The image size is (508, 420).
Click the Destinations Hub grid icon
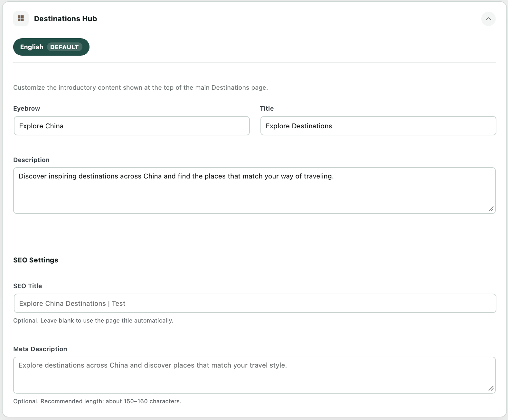click(x=21, y=19)
